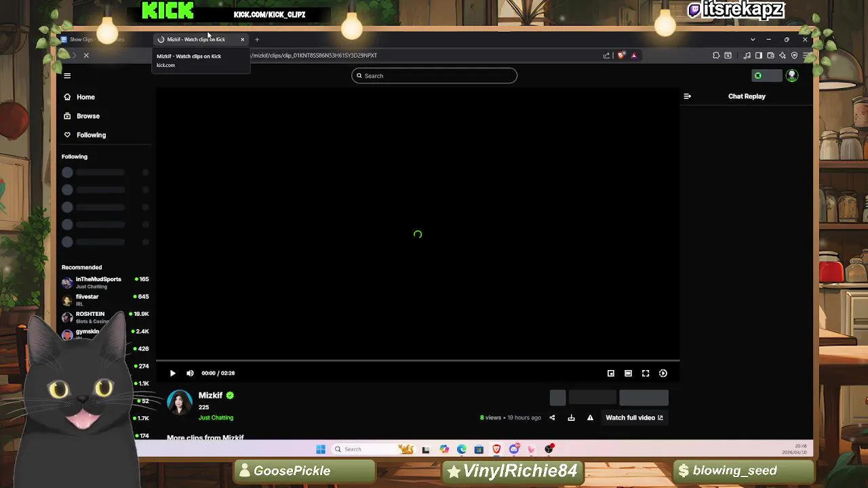
Task: Toggle the browser side panel
Action: click(x=759, y=56)
